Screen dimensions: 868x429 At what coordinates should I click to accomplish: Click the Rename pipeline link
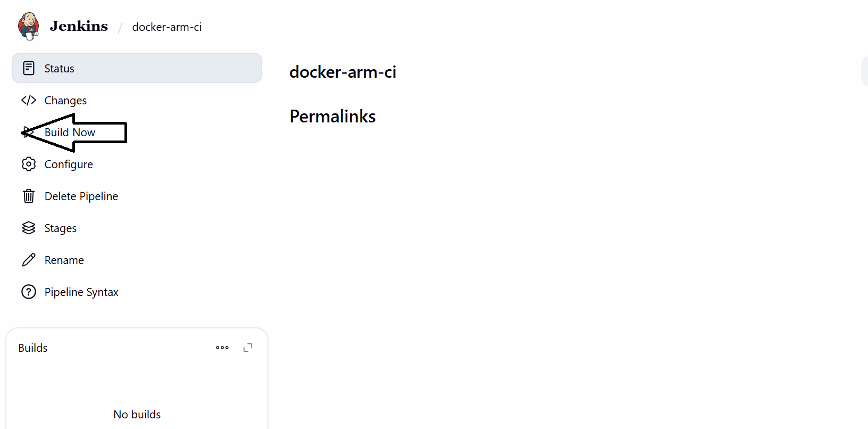64,260
